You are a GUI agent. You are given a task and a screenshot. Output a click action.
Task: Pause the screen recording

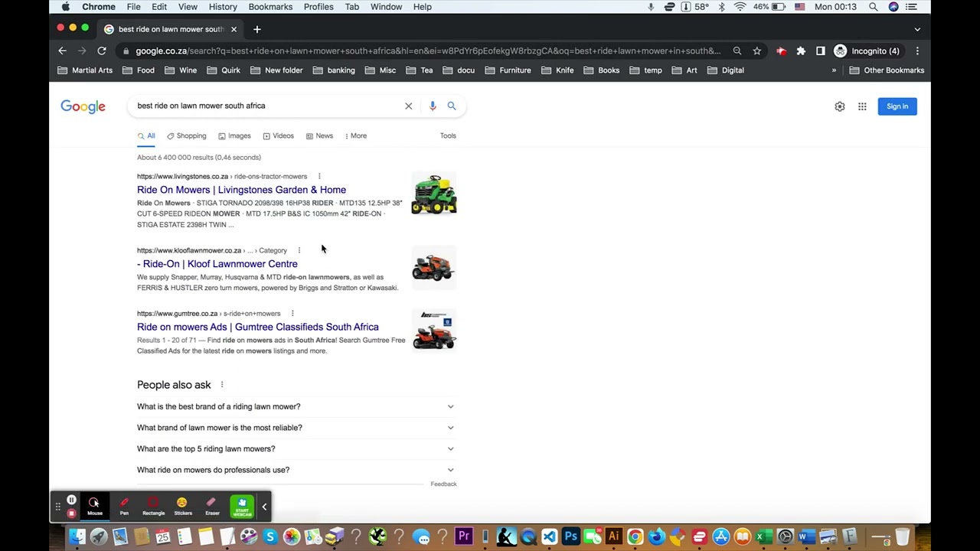coord(71,500)
